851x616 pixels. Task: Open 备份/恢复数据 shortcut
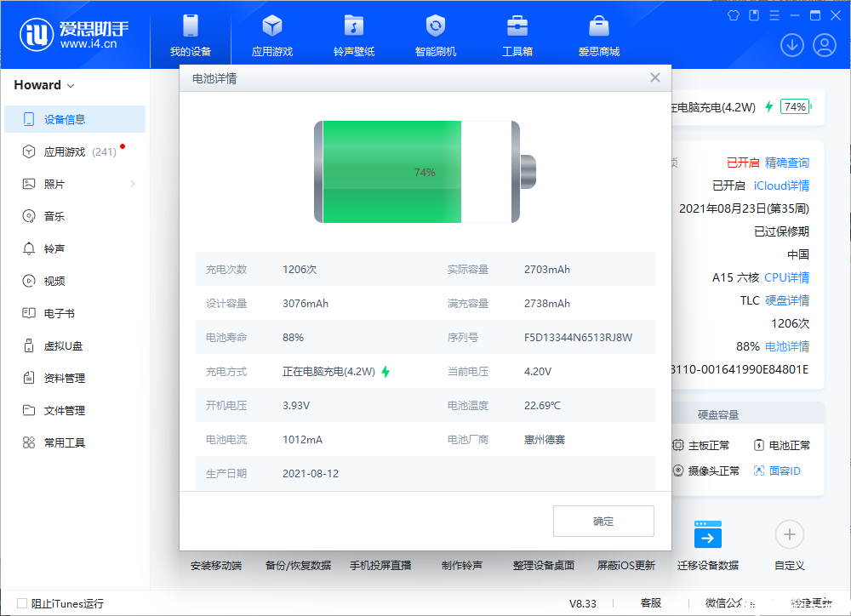[298, 566]
